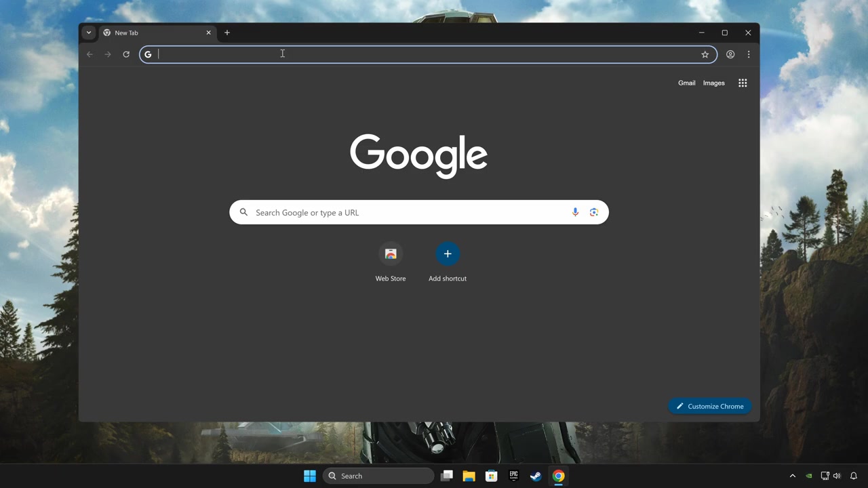
Task: Open the Google apps grid
Action: pyautogui.click(x=743, y=83)
